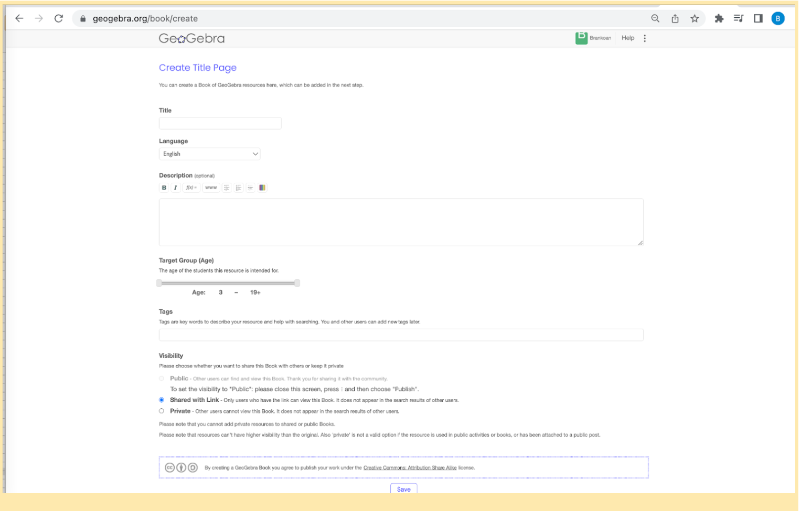Click the Save button
The image size is (800, 511).
[x=404, y=489]
